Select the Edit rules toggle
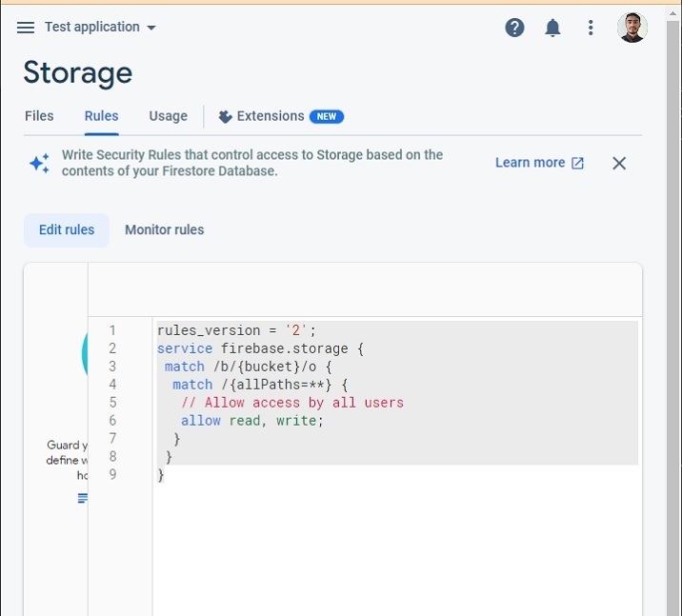This screenshot has height=616, width=682. click(67, 229)
